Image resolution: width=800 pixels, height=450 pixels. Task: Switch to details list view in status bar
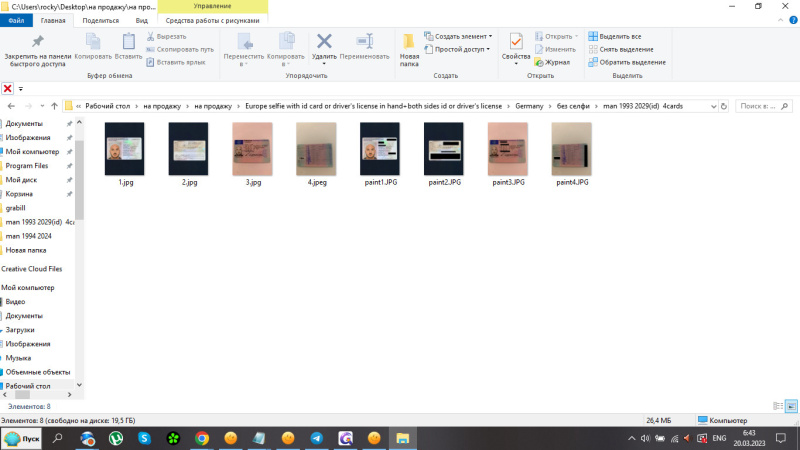(777, 406)
